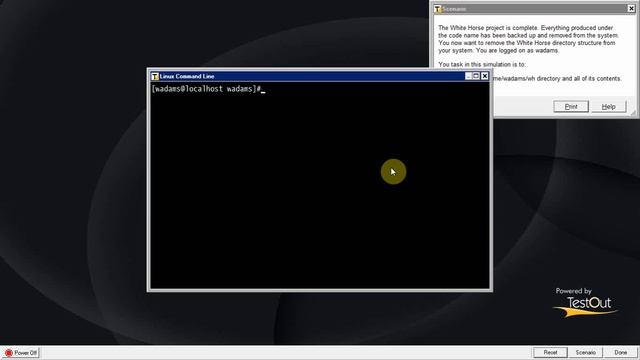This screenshot has width=640, height=360.
Task: Click the Done button
Action: click(x=620, y=352)
